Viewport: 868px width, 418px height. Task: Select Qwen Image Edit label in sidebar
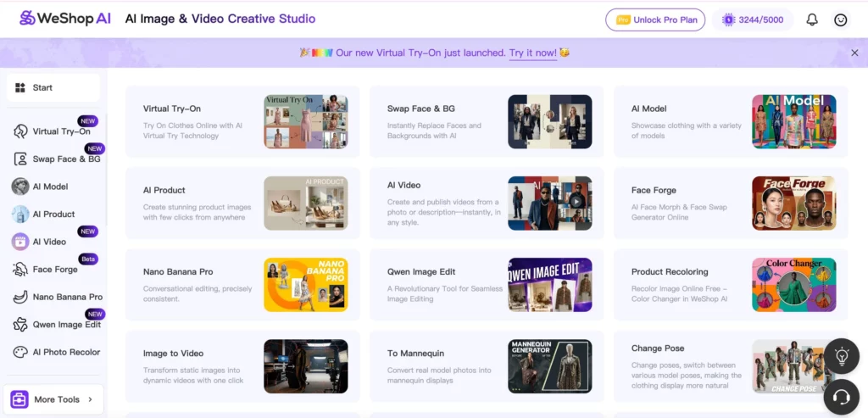(x=66, y=325)
